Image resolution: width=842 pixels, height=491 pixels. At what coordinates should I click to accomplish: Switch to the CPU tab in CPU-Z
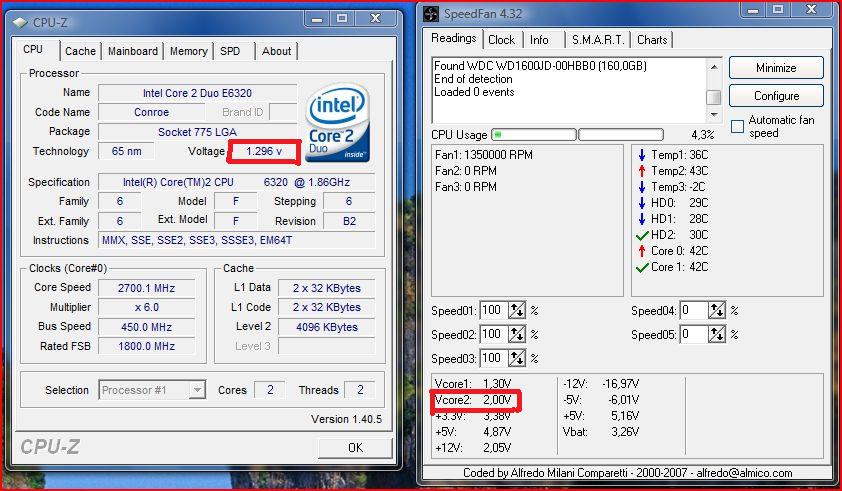point(33,49)
